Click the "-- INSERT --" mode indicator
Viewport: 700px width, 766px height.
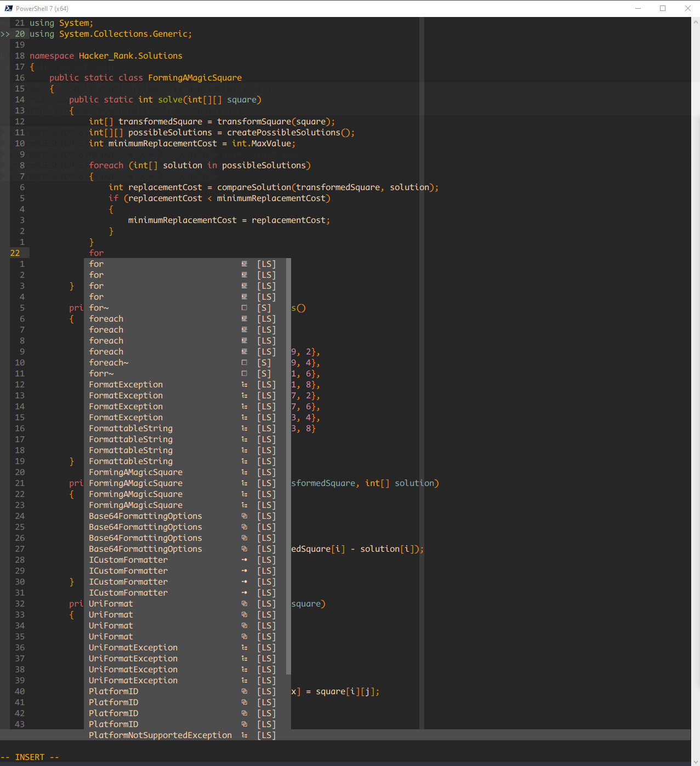(30, 757)
